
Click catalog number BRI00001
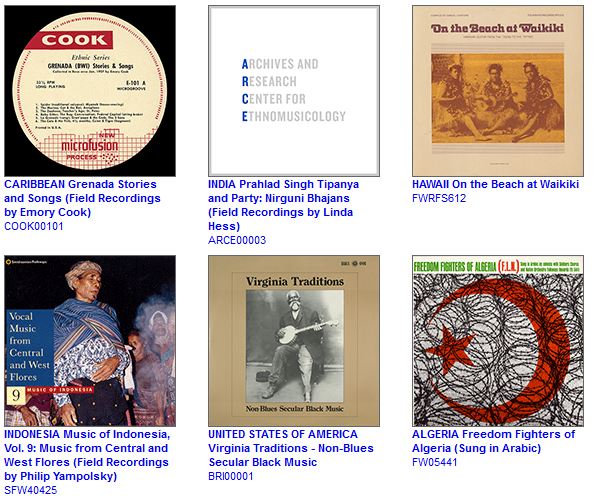[x=231, y=476]
